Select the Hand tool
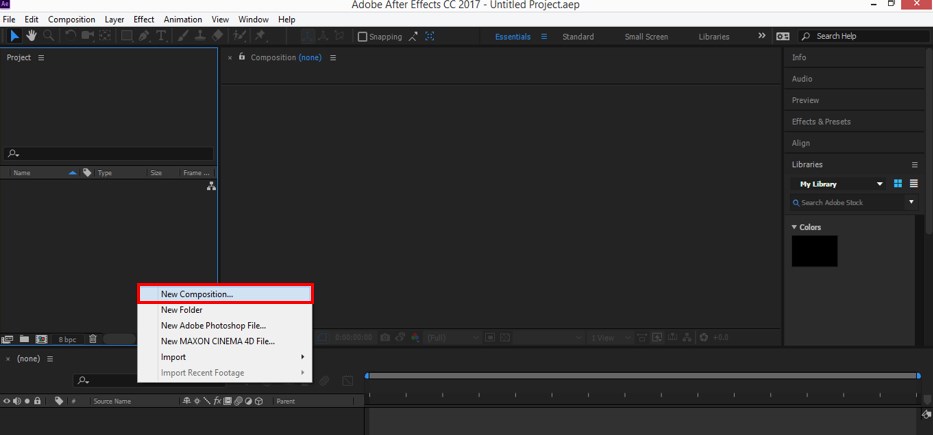The image size is (933, 435). [x=32, y=36]
